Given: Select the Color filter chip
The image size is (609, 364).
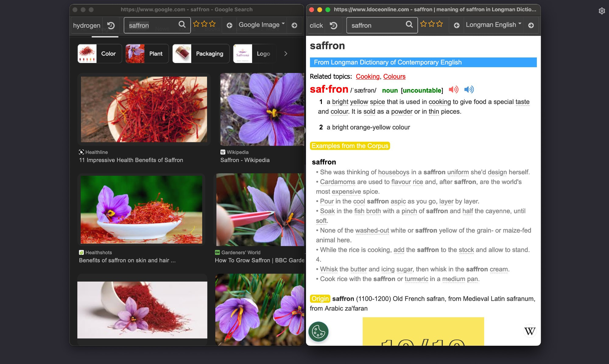Looking at the screenshot, I should pos(100,54).
